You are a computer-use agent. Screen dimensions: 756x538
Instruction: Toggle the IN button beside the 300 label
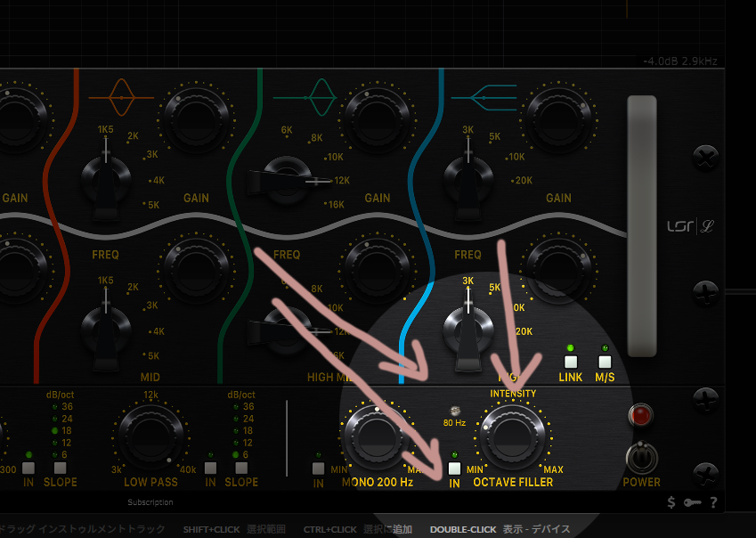pyautogui.click(x=28, y=468)
